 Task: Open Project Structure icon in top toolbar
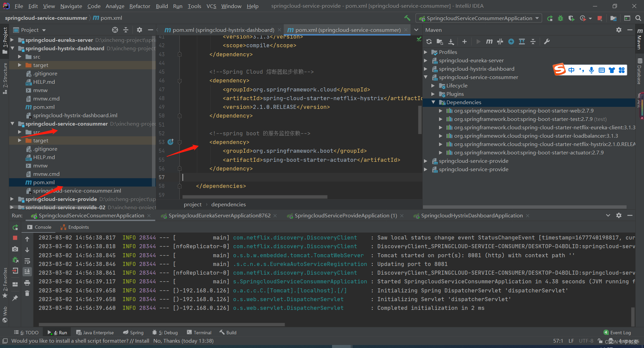tap(613, 18)
